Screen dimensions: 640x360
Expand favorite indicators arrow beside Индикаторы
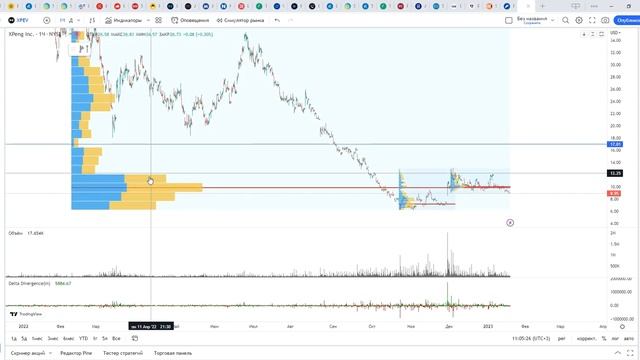[148, 20]
